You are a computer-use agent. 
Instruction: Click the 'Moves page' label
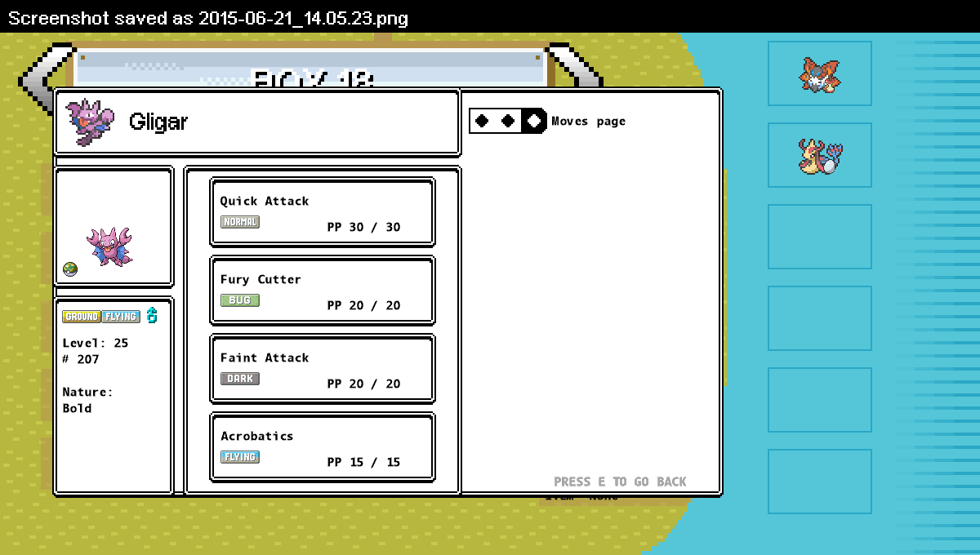(x=589, y=121)
